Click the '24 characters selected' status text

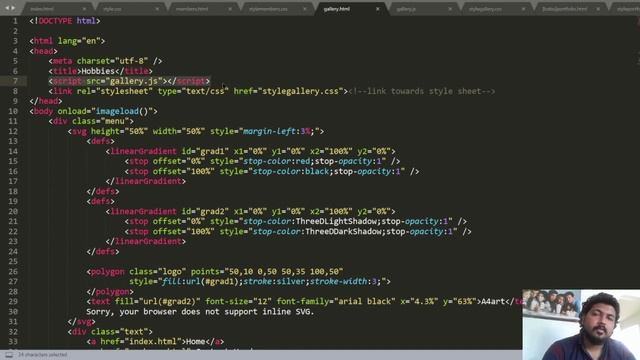[42, 355]
